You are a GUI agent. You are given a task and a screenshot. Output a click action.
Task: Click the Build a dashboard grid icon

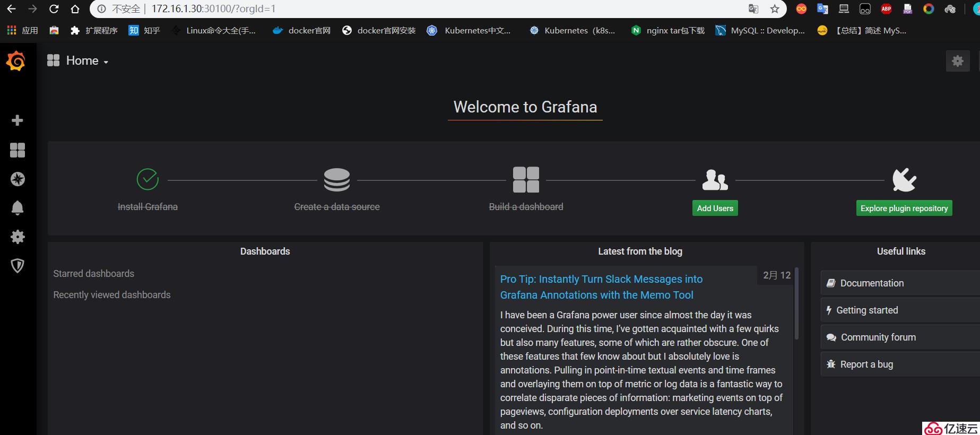(526, 180)
